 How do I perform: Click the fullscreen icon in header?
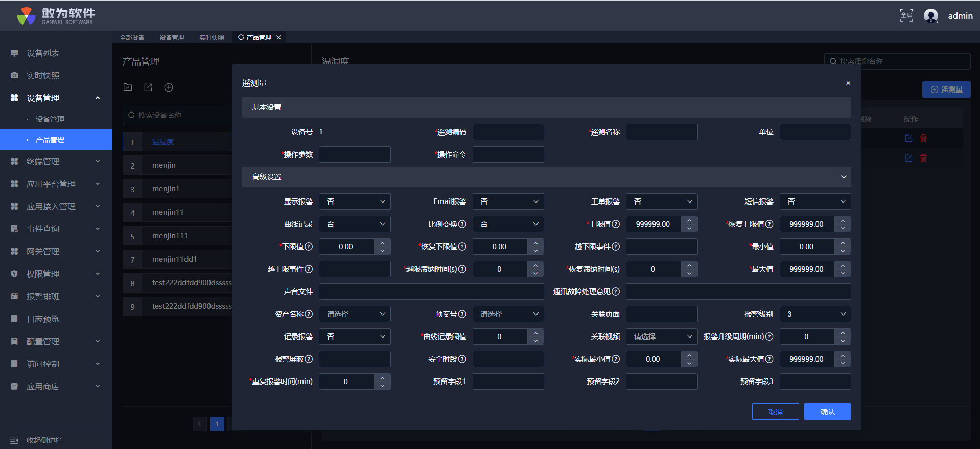(906, 15)
